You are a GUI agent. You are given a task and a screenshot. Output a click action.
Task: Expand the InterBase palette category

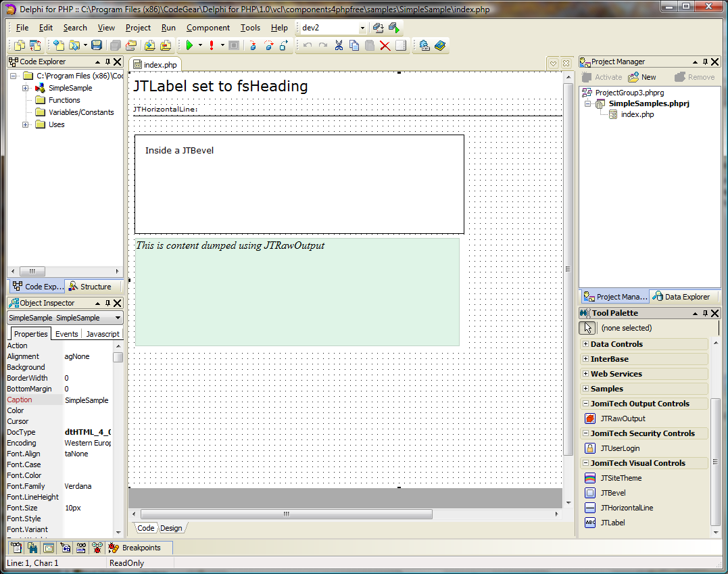[x=585, y=359]
